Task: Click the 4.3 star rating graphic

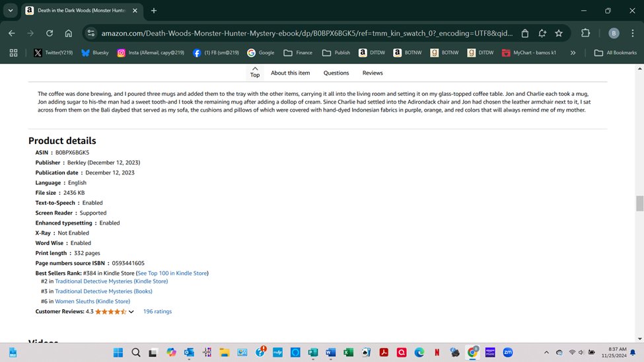Action: click(111, 311)
